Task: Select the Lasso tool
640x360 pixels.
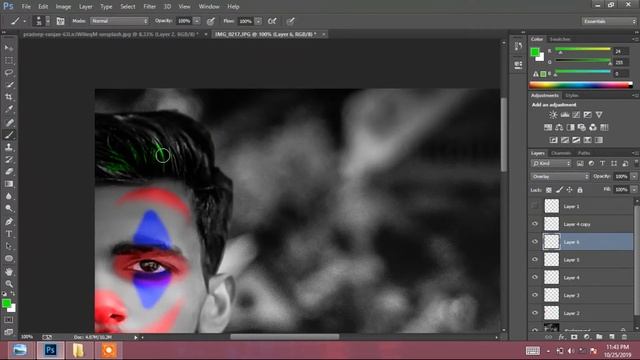Action: click(x=9, y=73)
